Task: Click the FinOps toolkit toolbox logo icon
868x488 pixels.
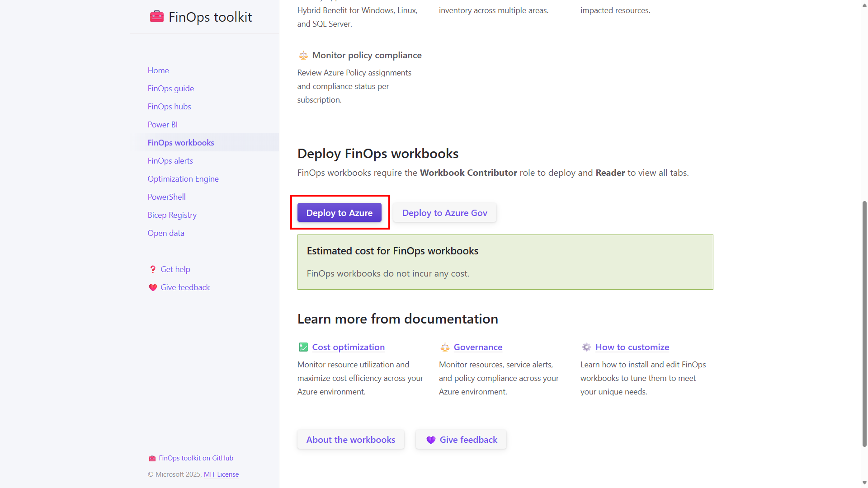Action: point(156,17)
